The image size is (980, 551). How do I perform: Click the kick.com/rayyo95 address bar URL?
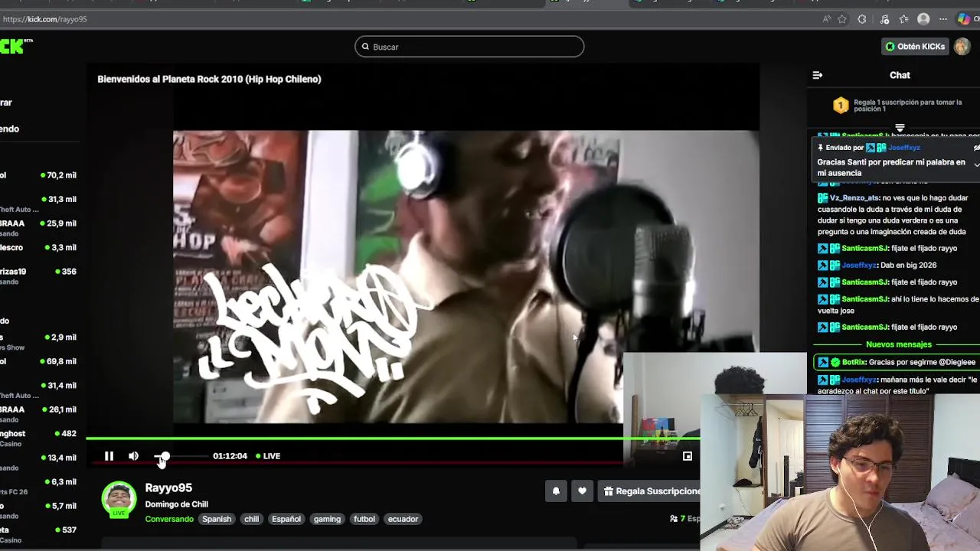pos(45,19)
